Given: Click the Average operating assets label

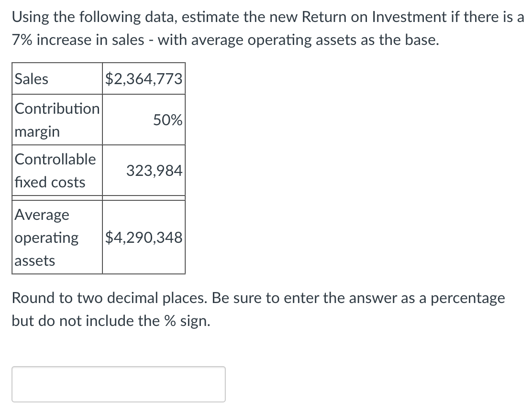Looking at the screenshot, I should pos(47,238).
